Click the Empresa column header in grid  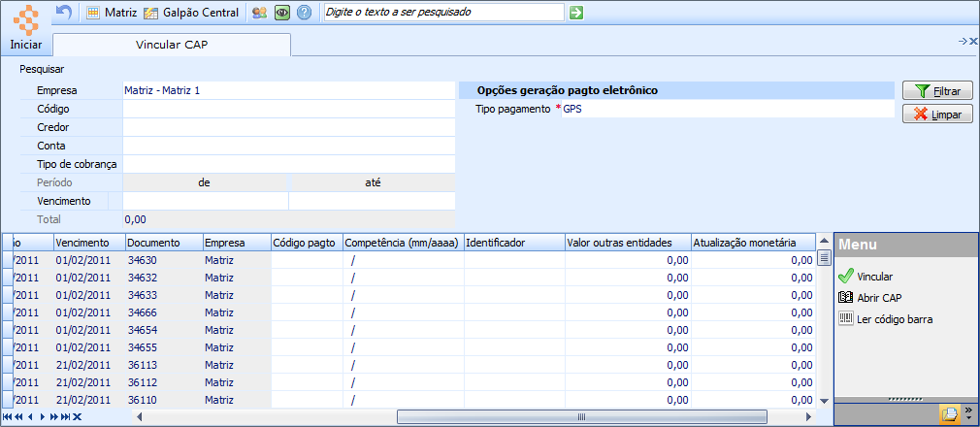pyautogui.click(x=237, y=243)
